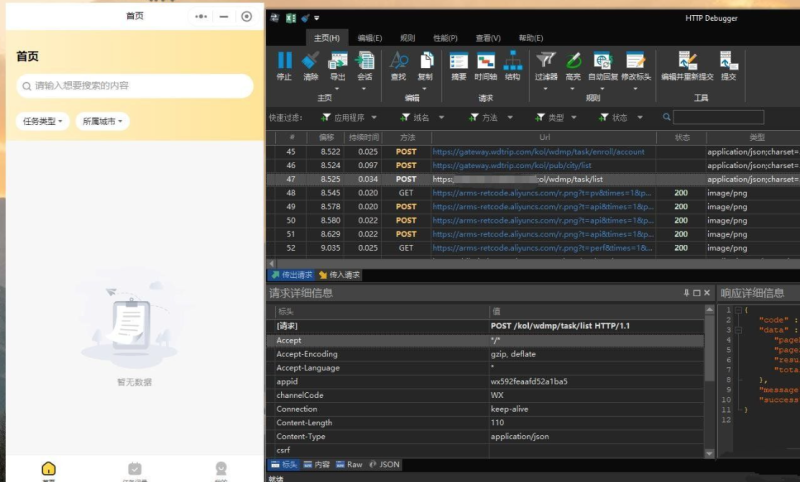Open the 时间轴 timeline view
800x482 pixels.
(x=485, y=61)
